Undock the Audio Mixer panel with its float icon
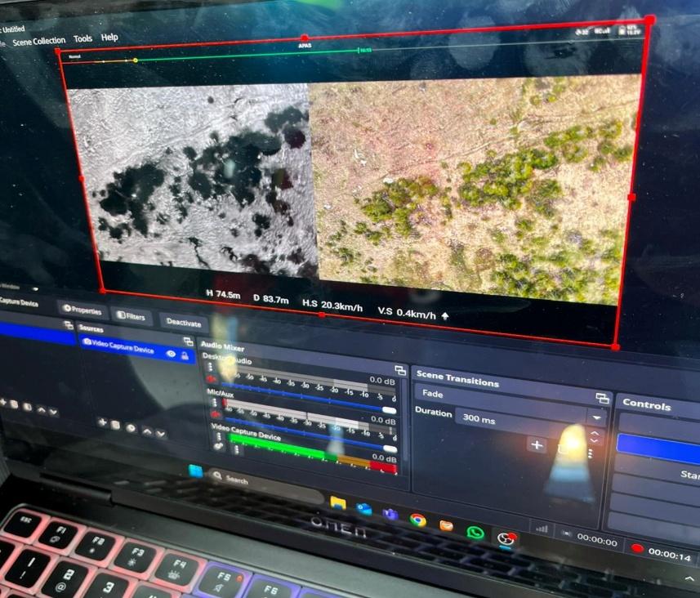This screenshot has width=700, height=598. (400, 371)
